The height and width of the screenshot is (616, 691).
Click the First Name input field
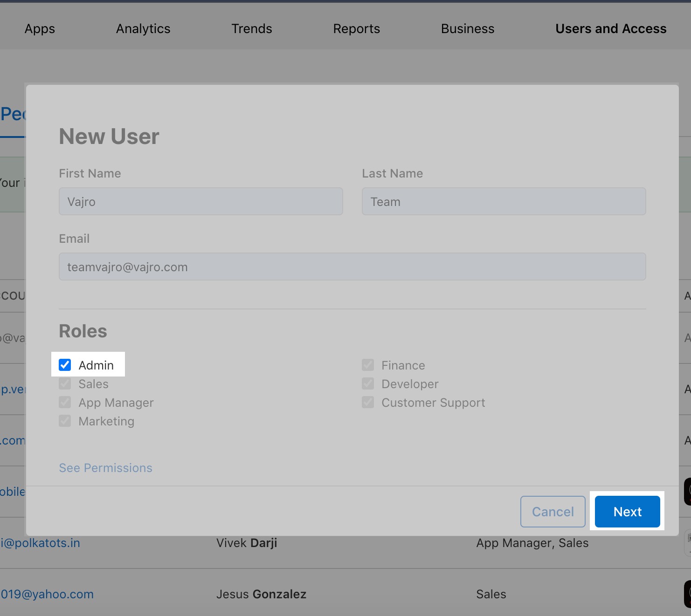pyautogui.click(x=200, y=202)
